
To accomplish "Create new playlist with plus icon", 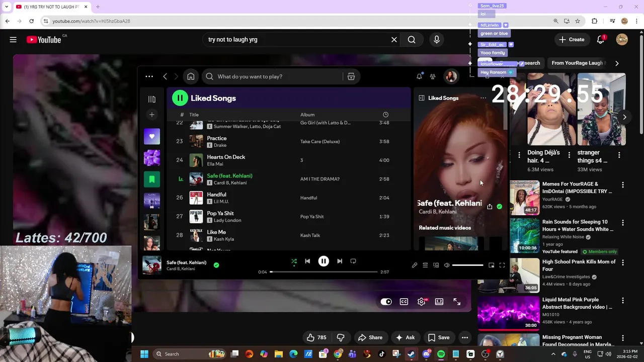I will point(152,115).
